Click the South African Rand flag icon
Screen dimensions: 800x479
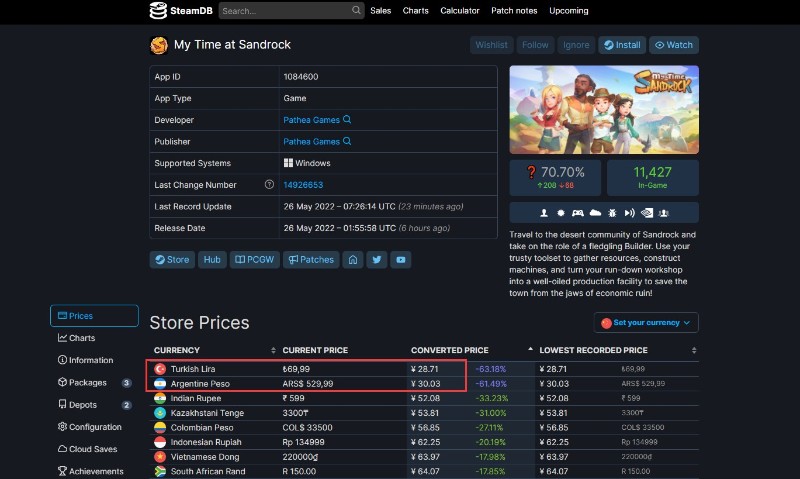coord(160,471)
